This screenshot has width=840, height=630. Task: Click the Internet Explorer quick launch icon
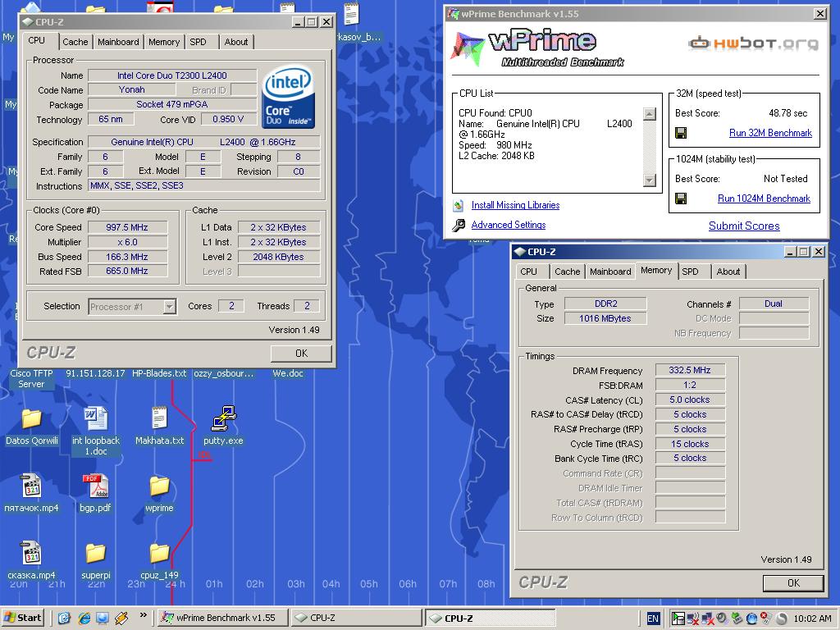(x=84, y=618)
